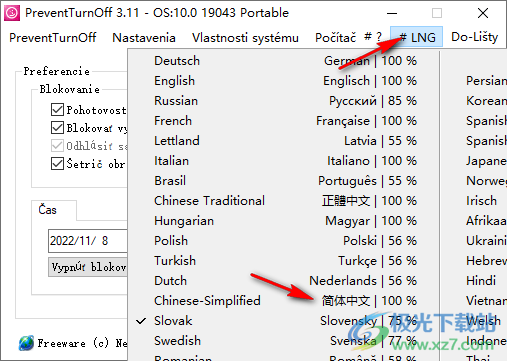The height and width of the screenshot is (361, 507).
Task: Choose Turkish language
Action: pyautogui.click(x=284, y=261)
